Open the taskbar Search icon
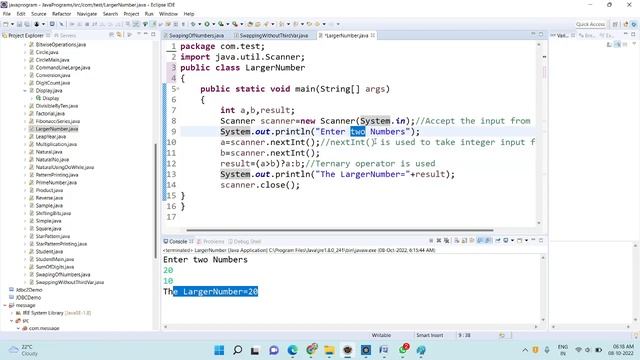Screen dimensions: 640x360 coord(237,350)
